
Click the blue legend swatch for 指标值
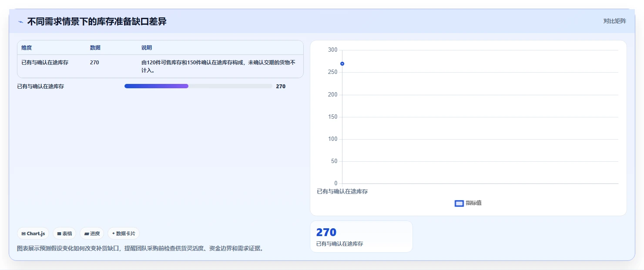(459, 203)
